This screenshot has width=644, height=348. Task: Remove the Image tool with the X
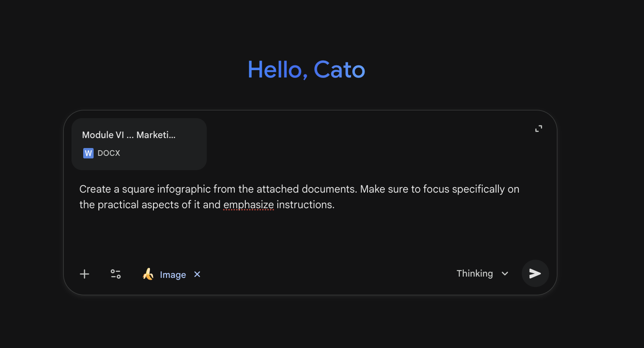tap(197, 274)
